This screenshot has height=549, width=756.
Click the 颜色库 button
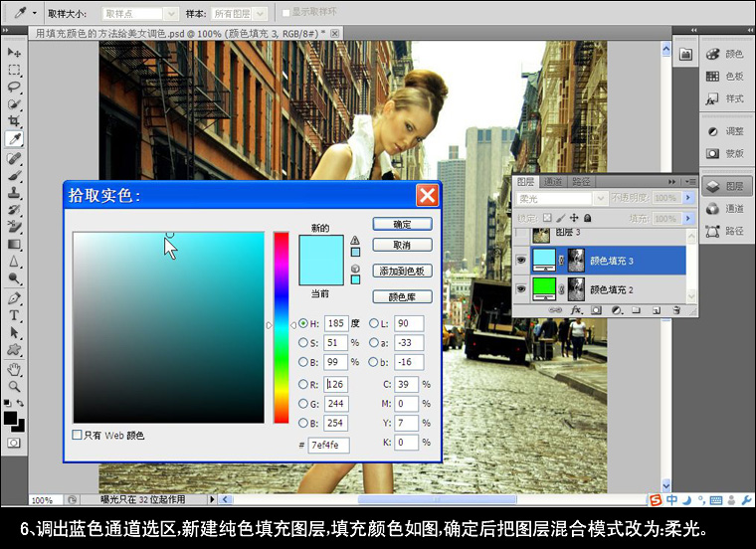[x=402, y=297]
